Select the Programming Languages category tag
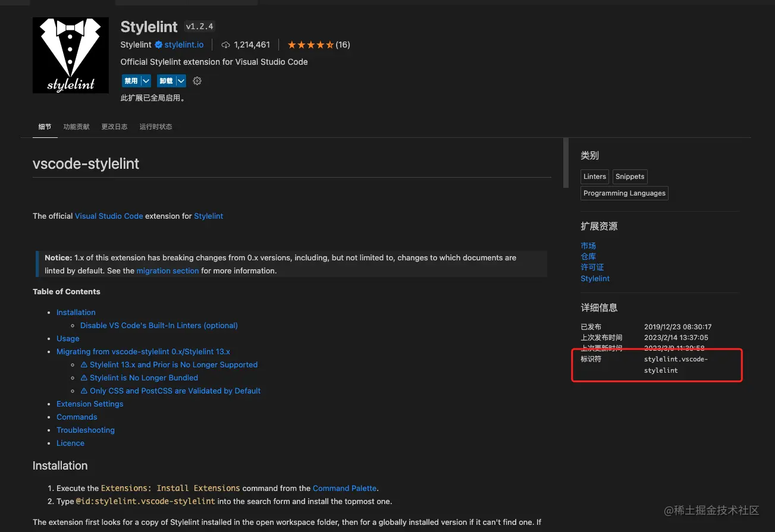This screenshot has width=775, height=532. coord(625,193)
